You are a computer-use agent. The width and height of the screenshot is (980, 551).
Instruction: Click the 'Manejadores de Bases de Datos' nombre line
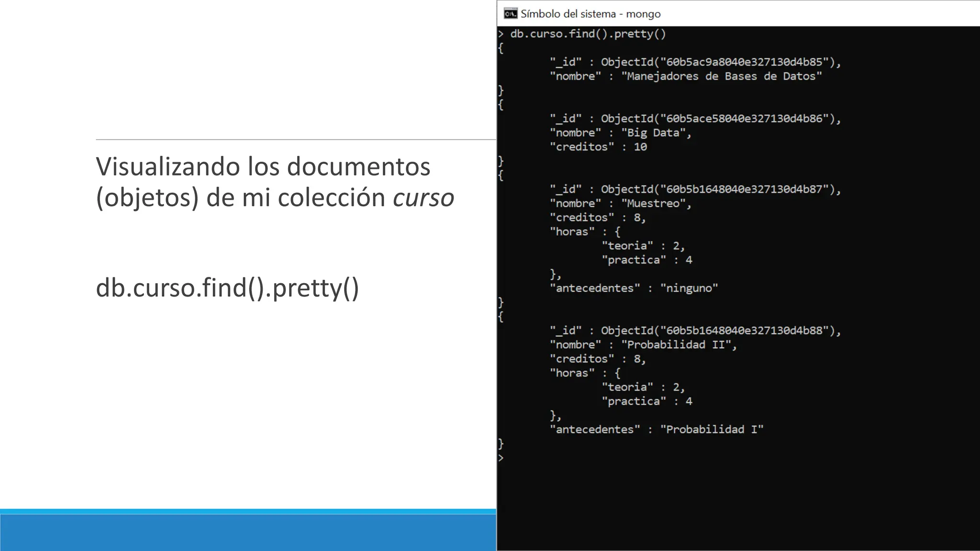(686, 76)
